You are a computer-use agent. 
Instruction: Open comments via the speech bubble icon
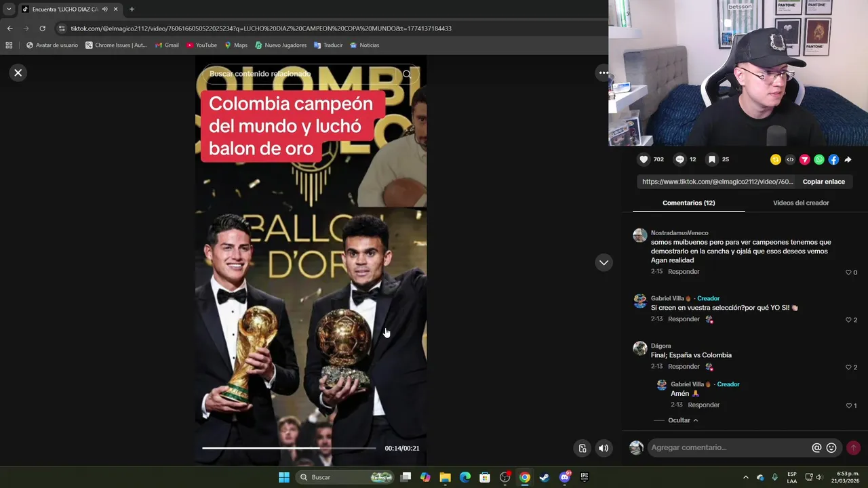tap(679, 159)
